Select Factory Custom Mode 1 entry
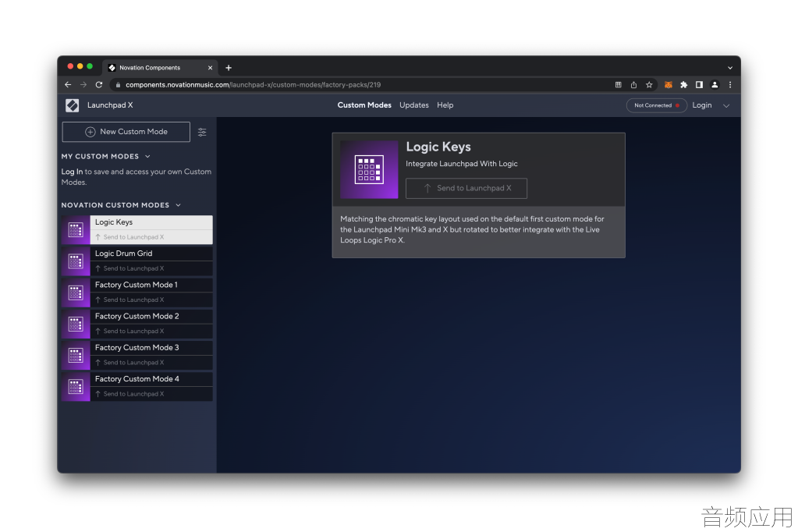Viewport: 798px width, 532px height. (x=151, y=285)
